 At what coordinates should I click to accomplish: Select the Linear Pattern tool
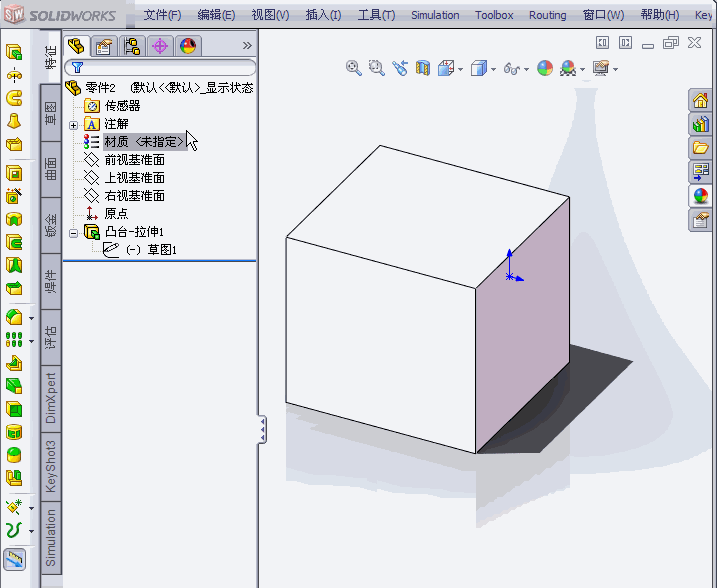14,340
